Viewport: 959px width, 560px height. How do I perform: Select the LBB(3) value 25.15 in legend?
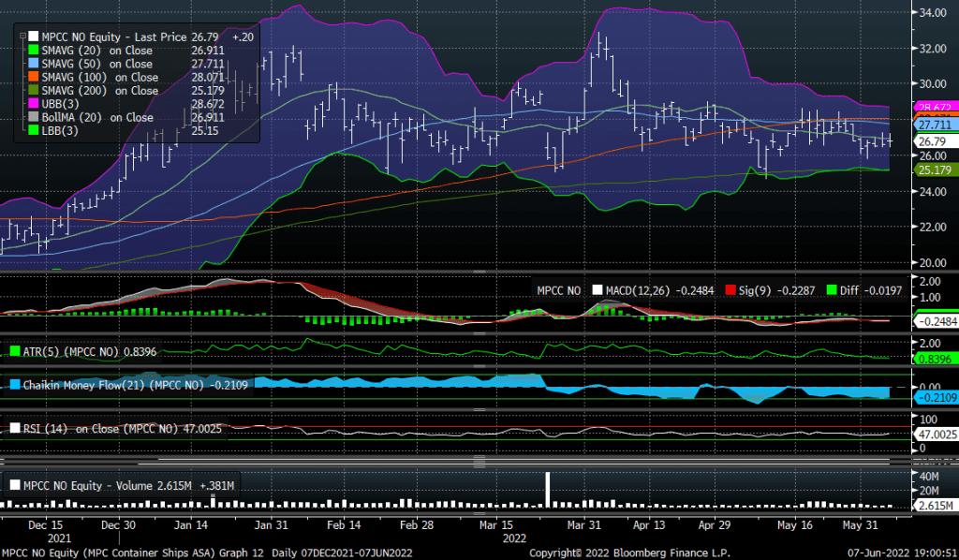tap(205, 130)
